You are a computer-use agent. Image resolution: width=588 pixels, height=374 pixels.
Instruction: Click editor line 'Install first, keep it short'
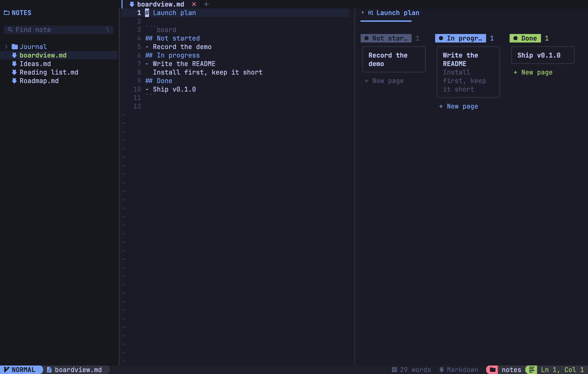pyautogui.click(x=208, y=72)
